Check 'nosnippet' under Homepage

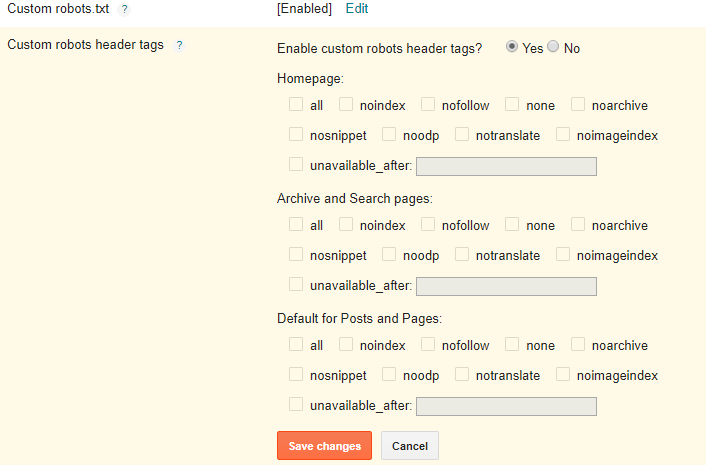click(296, 134)
